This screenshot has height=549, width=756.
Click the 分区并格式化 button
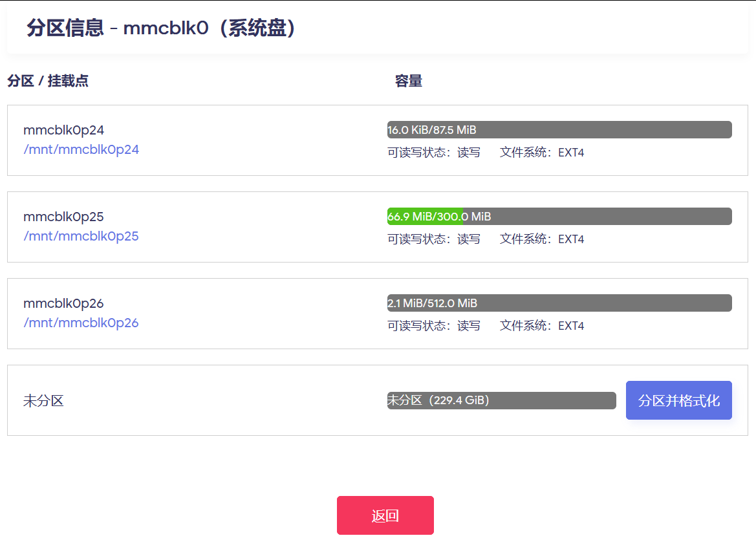[678, 400]
